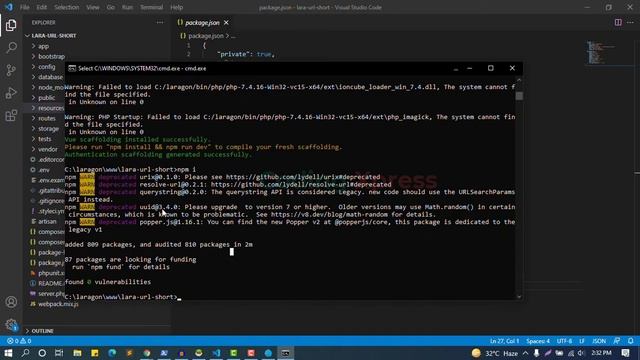Close the package.json editor tab
The width and height of the screenshot is (640, 360).
(226, 23)
